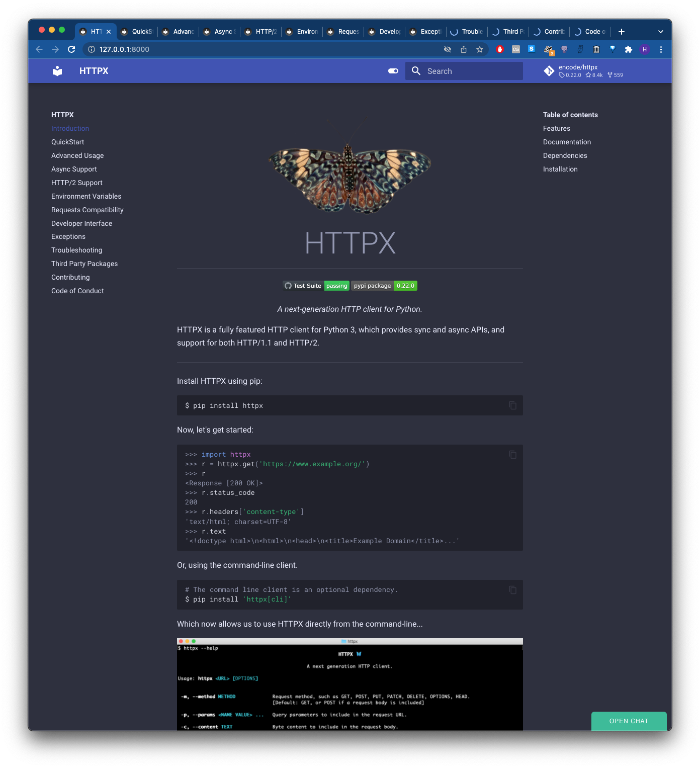The width and height of the screenshot is (700, 768).
Task: Switch to the QuickStart browser tab
Action: (x=137, y=32)
